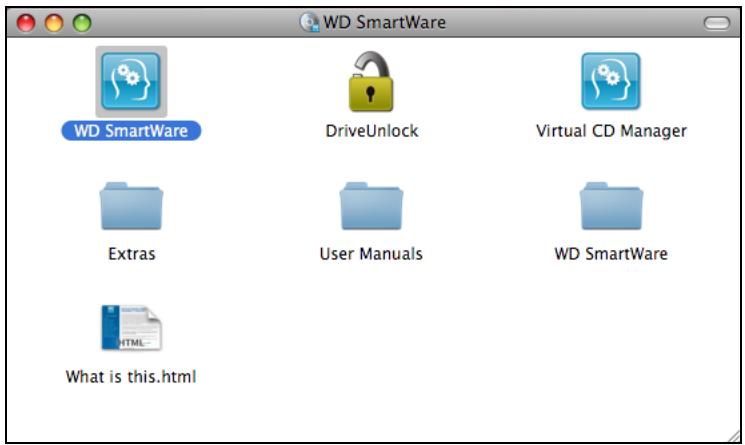Screen dimensions: 745x445
Task: Open the DriveUnlock padlock icon
Action: 371,82
